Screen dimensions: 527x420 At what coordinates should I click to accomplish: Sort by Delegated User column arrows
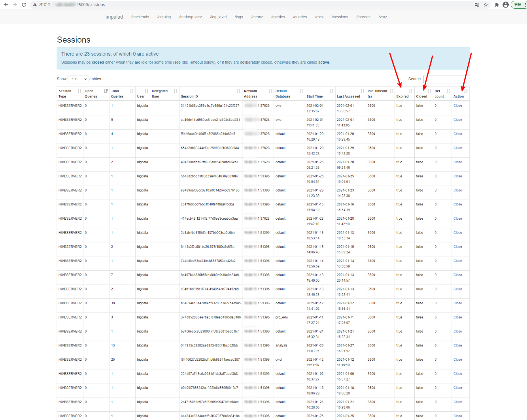[x=176, y=91]
